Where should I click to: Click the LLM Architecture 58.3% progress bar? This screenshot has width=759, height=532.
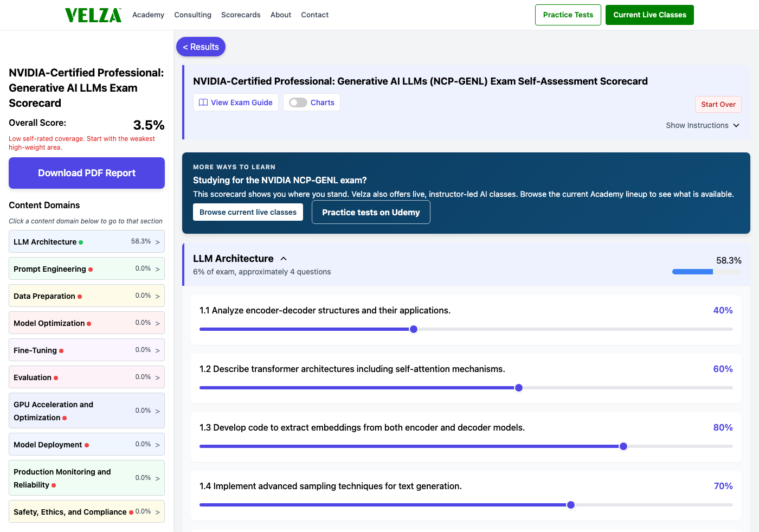pyautogui.click(x=706, y=272)
